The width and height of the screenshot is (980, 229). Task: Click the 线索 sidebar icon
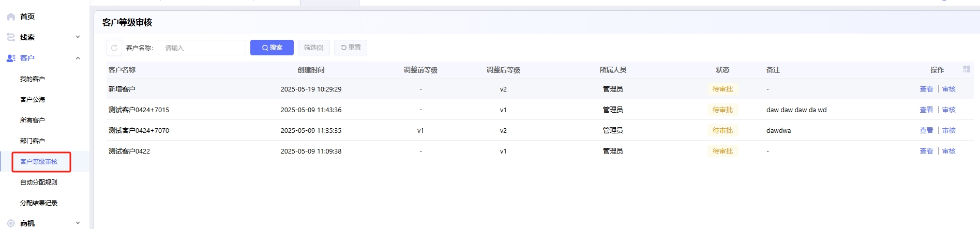(x=11, y=37)
